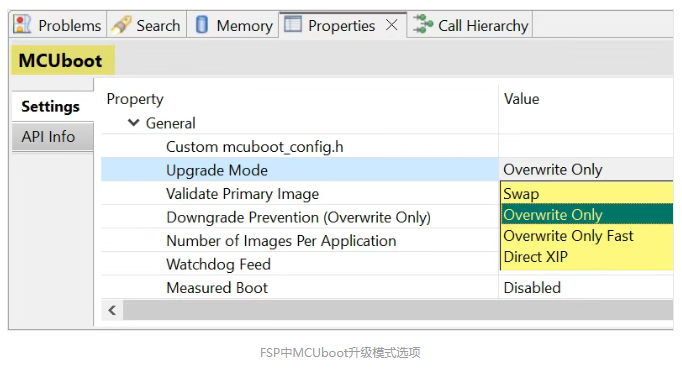Click the Properties table icon

point(293,24)
